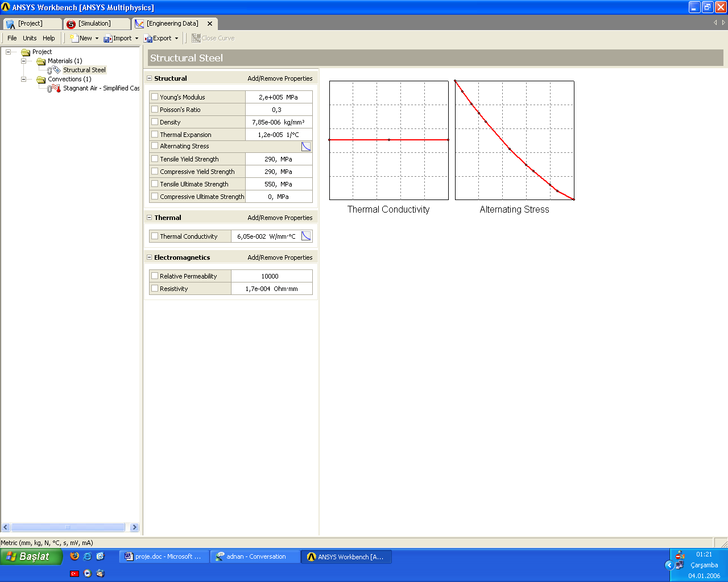The width and height of the screenshot is (728, 582).
Task: Toggle the Alternating Stress checkbox
Action: (155, 145)
